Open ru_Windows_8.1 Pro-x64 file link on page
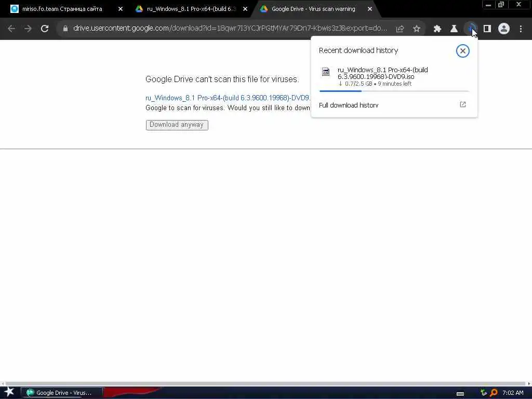The height and width of the screenshot is (399, 532). pos(228,98)
